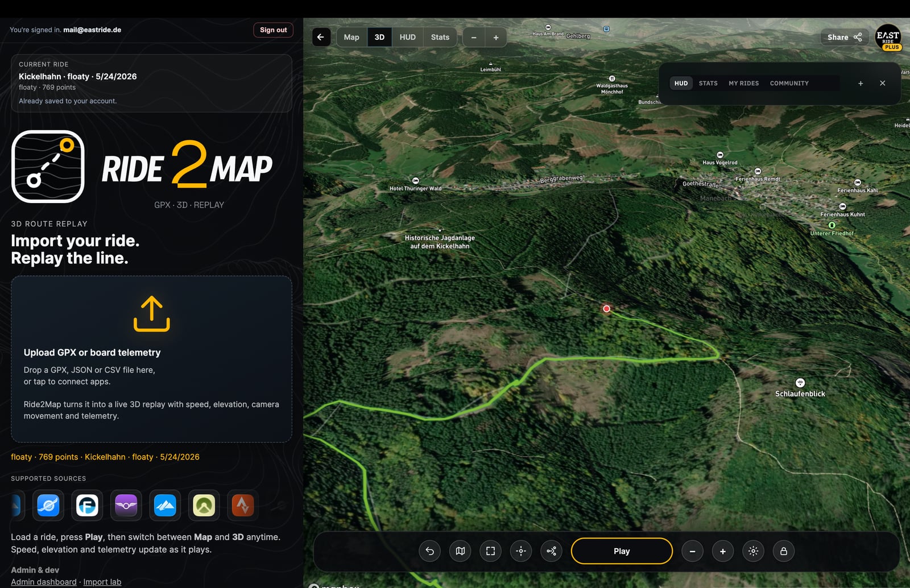Click the Ferienhaus Kahl map marker
Image resolution: width=910 pixels, height=588 pixels.
pos(858,183)
